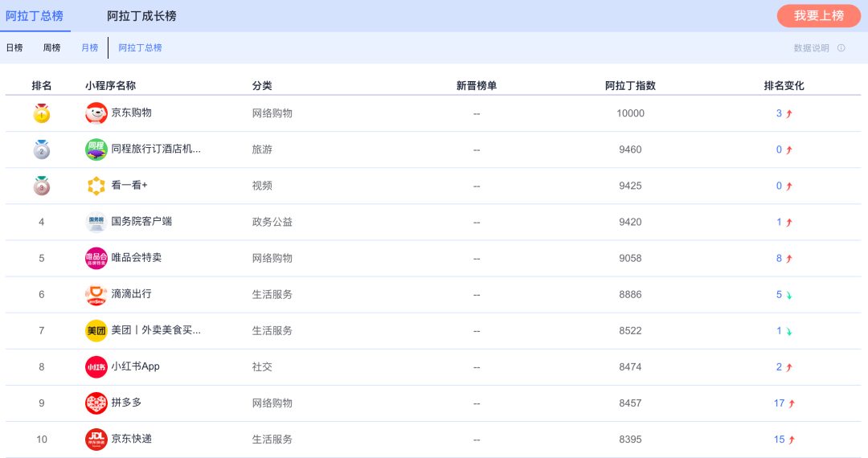Click the 小红书App red logo icon
Screen dimensions: 868x458
pyautogui.click(x=96, y=366)
